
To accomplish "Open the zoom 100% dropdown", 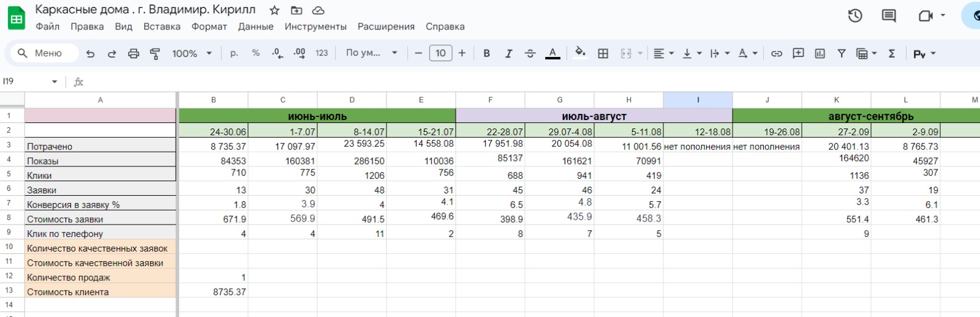I will pyautogui.click(x=191, y=53).
